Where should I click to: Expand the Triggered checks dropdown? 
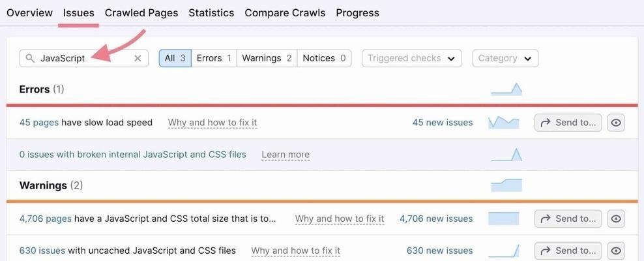tap(411, 58)
